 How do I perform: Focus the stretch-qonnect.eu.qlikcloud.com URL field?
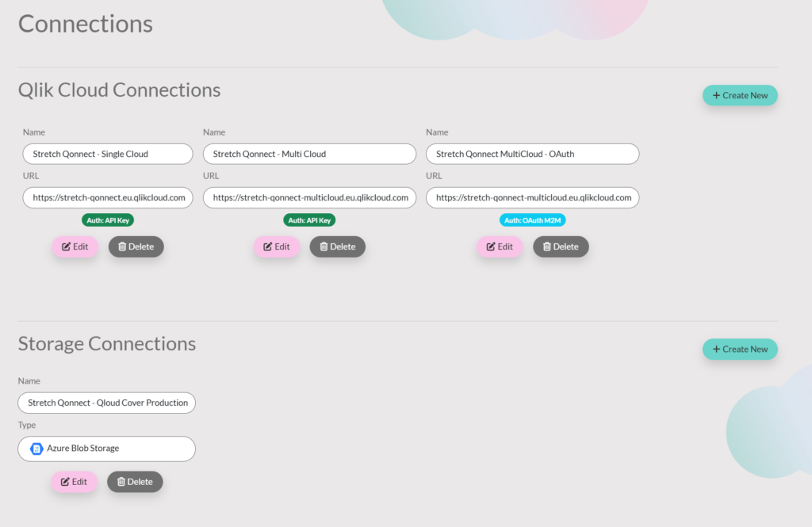pyautogui.click(x=108, y=197)
